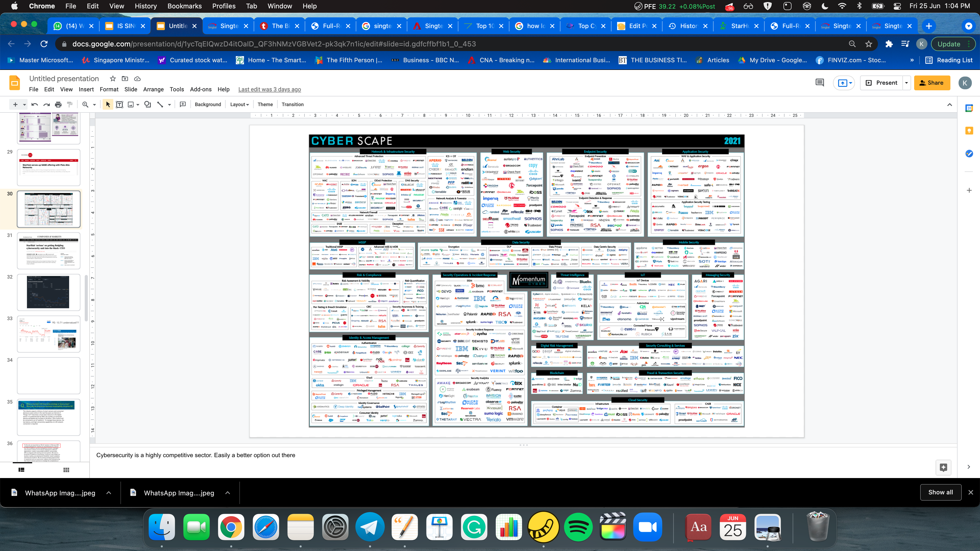
Task: Select slide 31 thumbnail in filmstrip
Action: coord(49,251)
